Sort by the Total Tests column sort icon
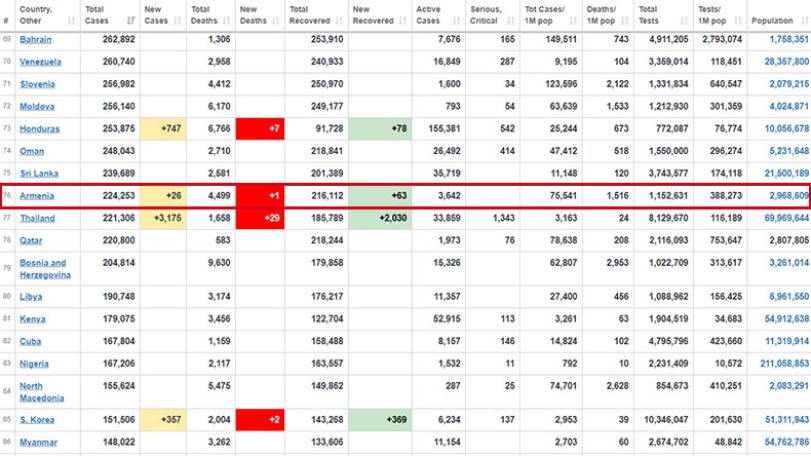The width and height of the screenshot is (811, 456). pyautogui.click(x=684, y=21)
